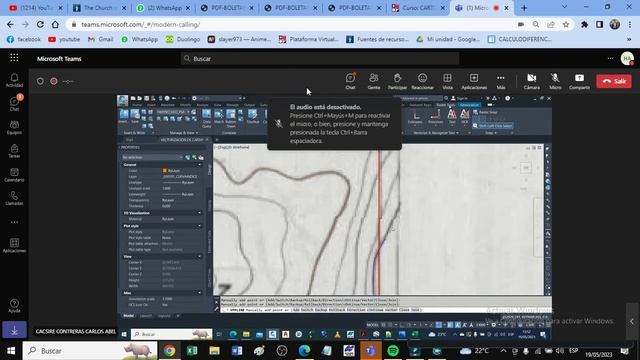Open the Windows Start menu
The height and width of the screenshot is (360, 640).
point(11,351)
